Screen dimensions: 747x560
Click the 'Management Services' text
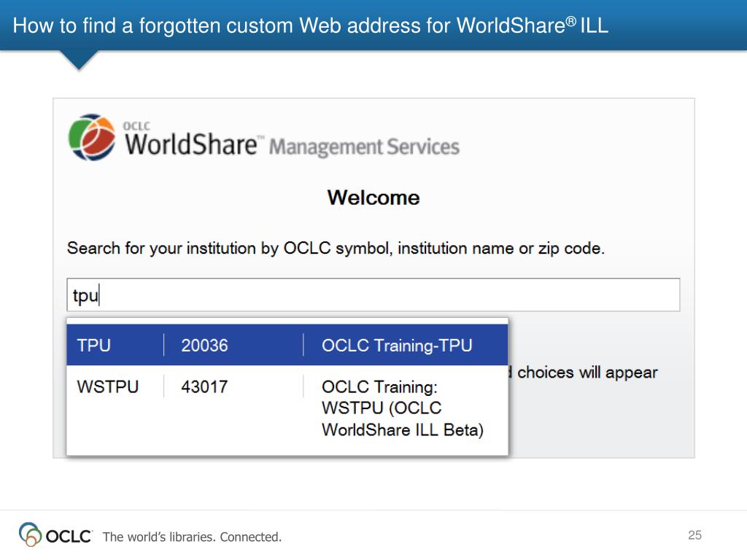click(364, 147)
